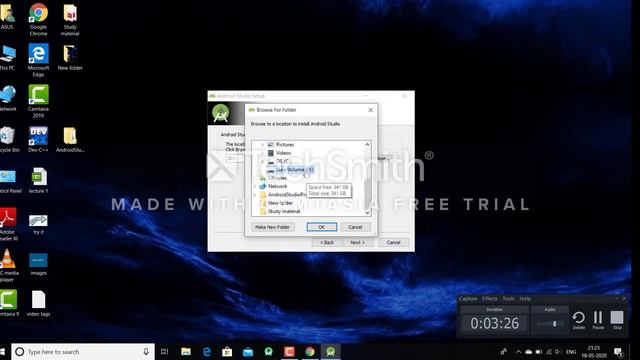Image resolution: width=640 pixels, height=360 pixels.
Task: Open Google Chrome desktop shortcut
Action: pos(38,20)
